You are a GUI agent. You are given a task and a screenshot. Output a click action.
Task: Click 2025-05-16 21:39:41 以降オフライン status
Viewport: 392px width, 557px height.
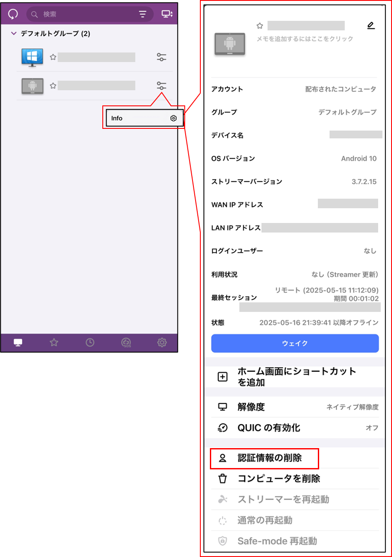pos(319,323)
